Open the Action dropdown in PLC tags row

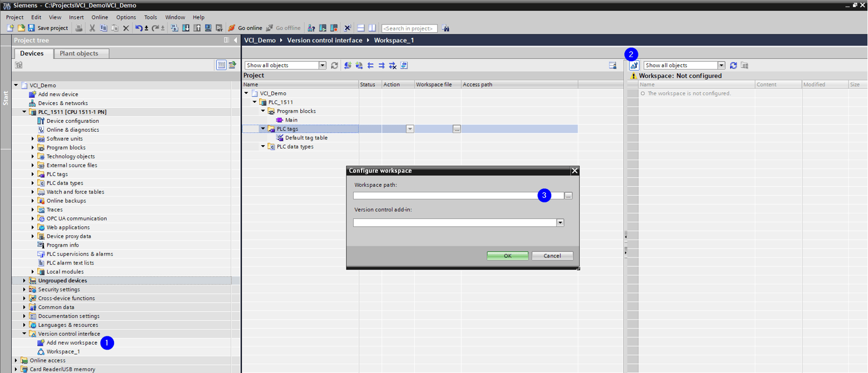coord(410,129)
